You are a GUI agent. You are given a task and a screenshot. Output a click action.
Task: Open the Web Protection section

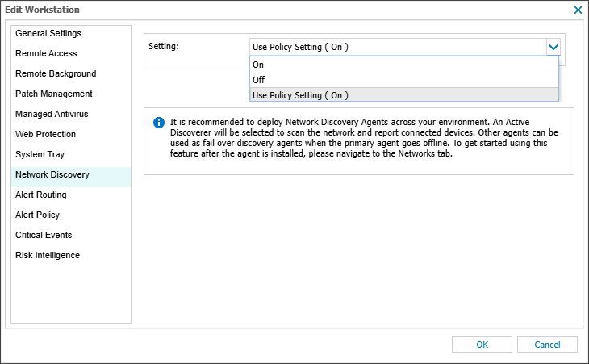click(x=45, y=134)
